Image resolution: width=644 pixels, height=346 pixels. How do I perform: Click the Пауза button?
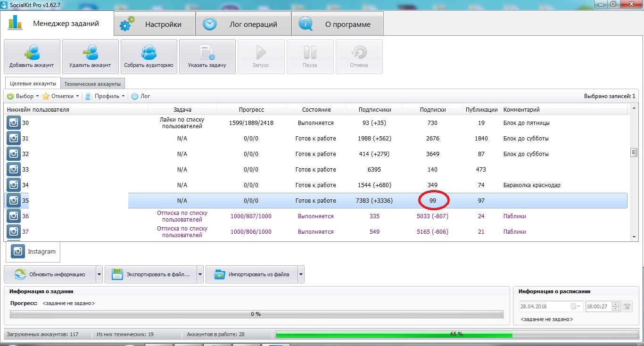(310, 57)
